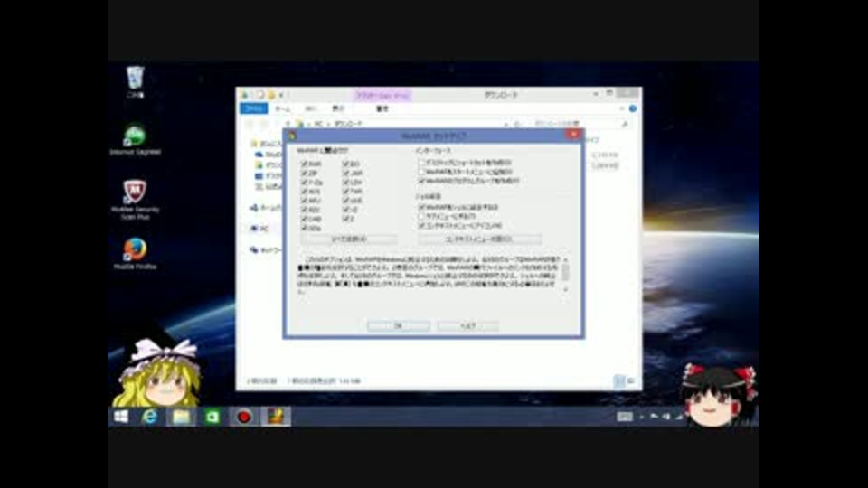
Task: Open the Windows Start button
Action: pos(121,416)
